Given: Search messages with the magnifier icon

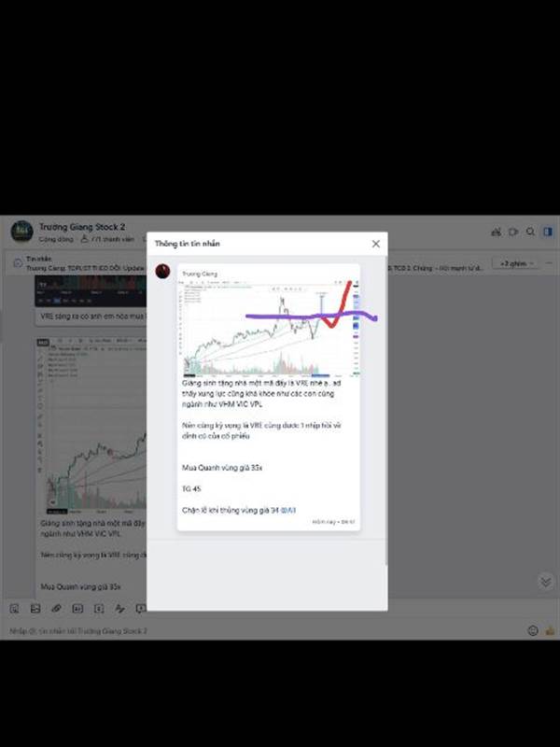Looking at the screenshot, I should point(530,232).
